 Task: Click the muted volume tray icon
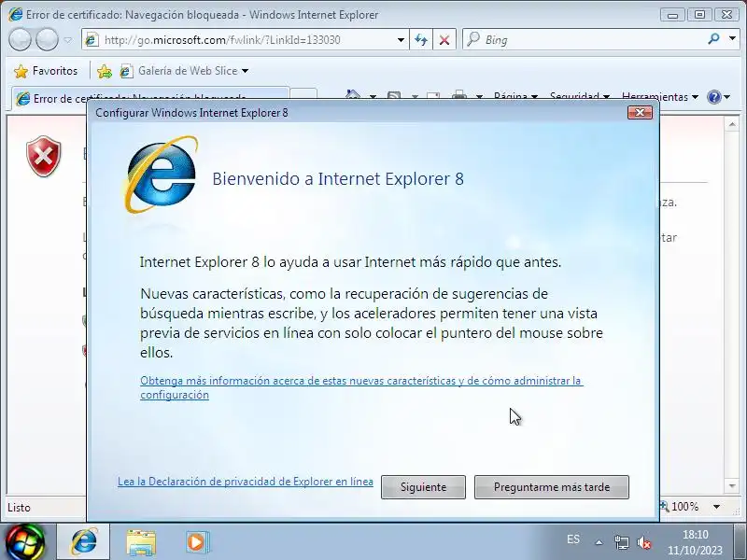click(644, 542)
